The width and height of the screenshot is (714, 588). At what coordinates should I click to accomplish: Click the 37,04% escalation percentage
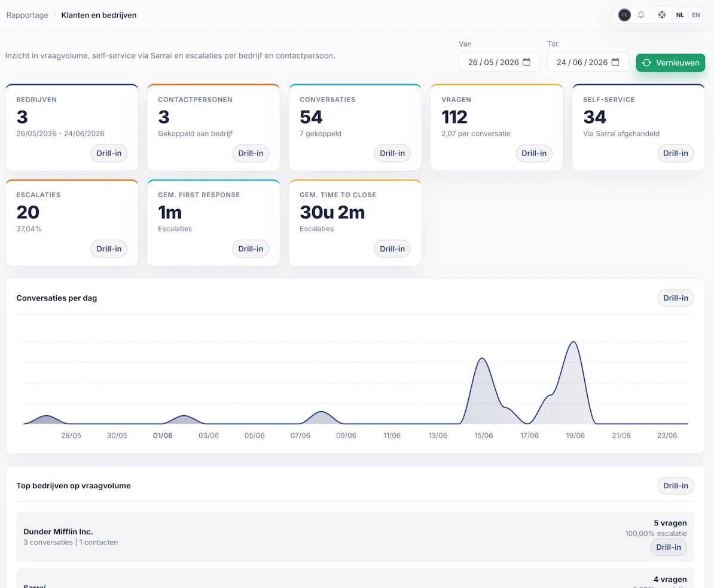29,229
